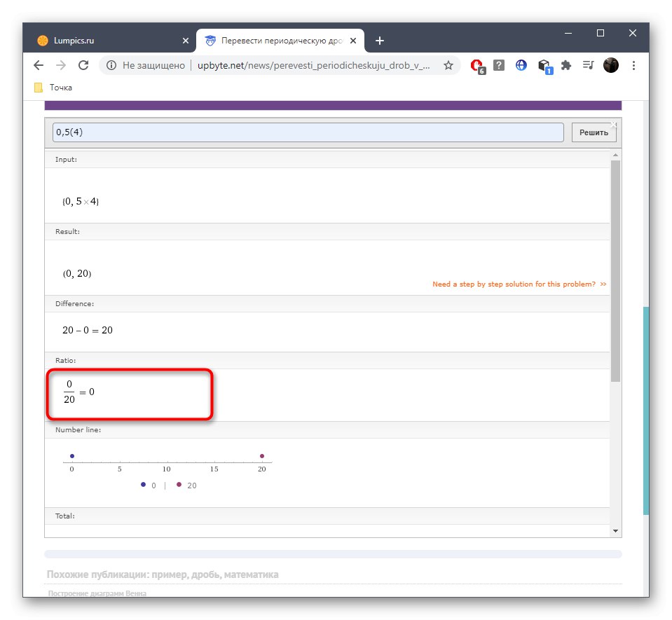Open a new tab with plus button
The width and height of the screenshot is (672, 620).
380,41
